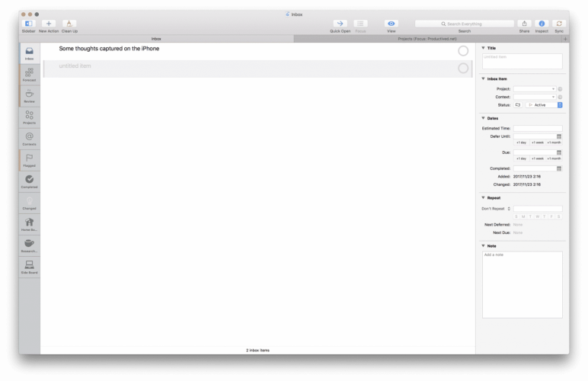The height and width of the screenshot is (381, 588).
Task: Click the Defer Until date field
Action: pos(535,136)
